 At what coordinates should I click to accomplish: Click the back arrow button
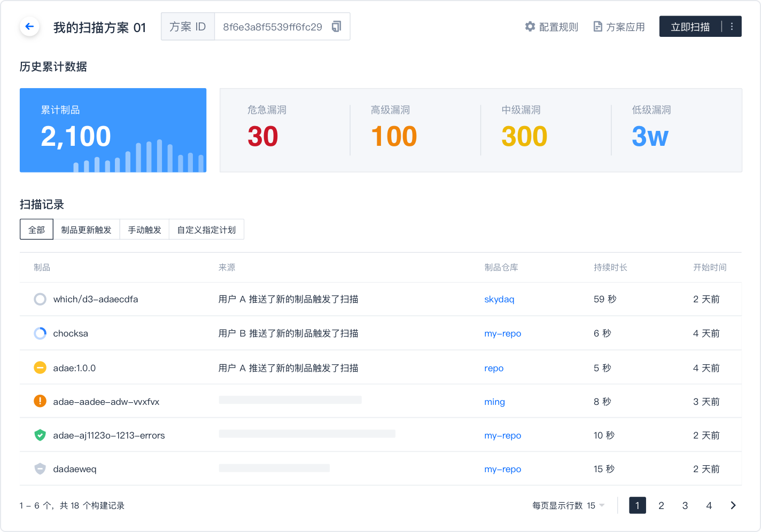(x=29, y=26)
